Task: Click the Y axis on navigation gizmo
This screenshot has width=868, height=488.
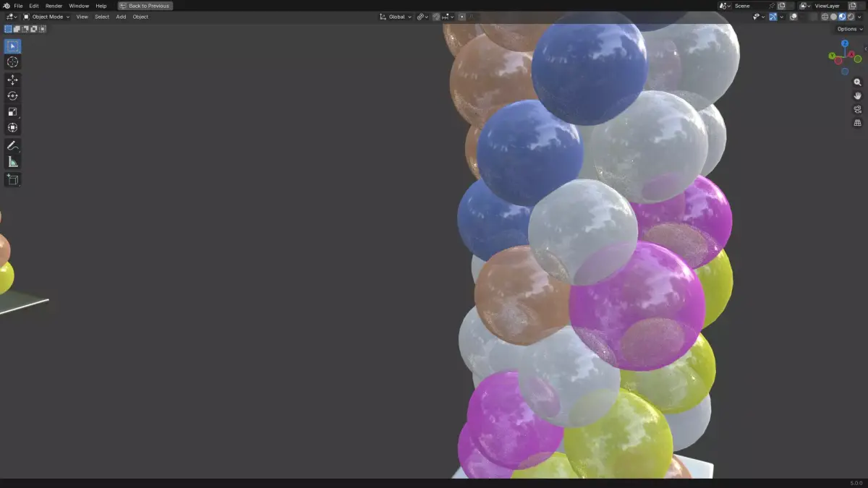Action: 833,54
